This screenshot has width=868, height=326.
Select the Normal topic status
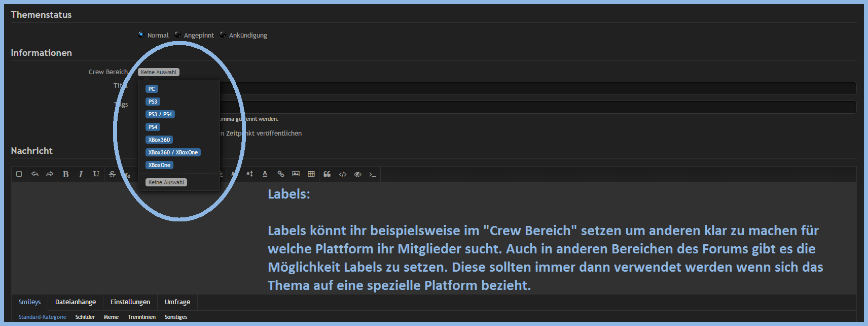point(141,35)
